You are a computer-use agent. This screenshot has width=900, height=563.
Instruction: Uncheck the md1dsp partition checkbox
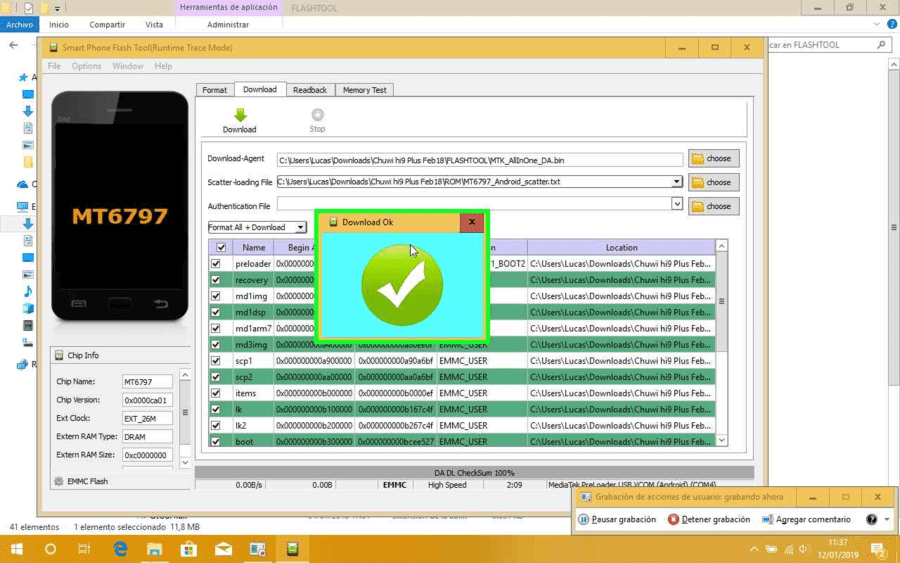[x=216, y=312]
